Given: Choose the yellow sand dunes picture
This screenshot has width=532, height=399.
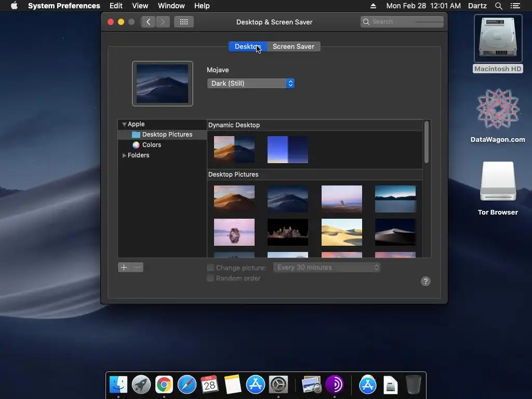Looking at the screenshot, I should point(342,232).
